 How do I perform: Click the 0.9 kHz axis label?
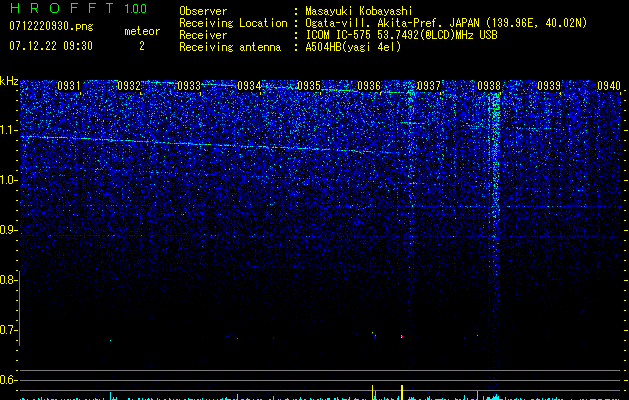coord(7,230)
